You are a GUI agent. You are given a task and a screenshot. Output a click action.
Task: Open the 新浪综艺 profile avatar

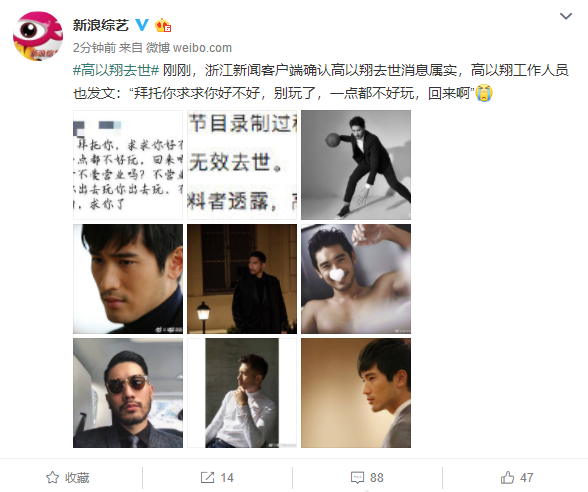click(38, 36)
